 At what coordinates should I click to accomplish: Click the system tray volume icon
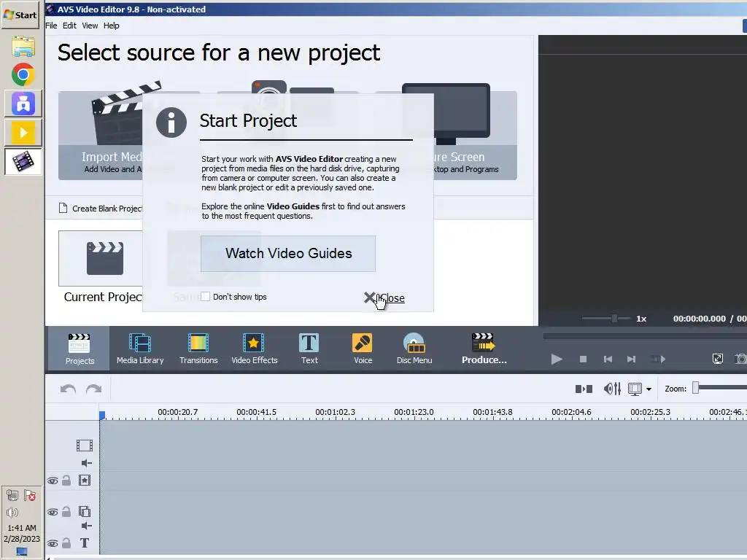[12, 513]
